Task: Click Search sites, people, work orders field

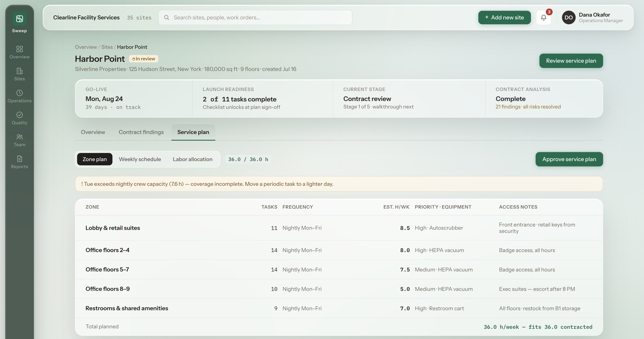Action: tap(255, 17)
